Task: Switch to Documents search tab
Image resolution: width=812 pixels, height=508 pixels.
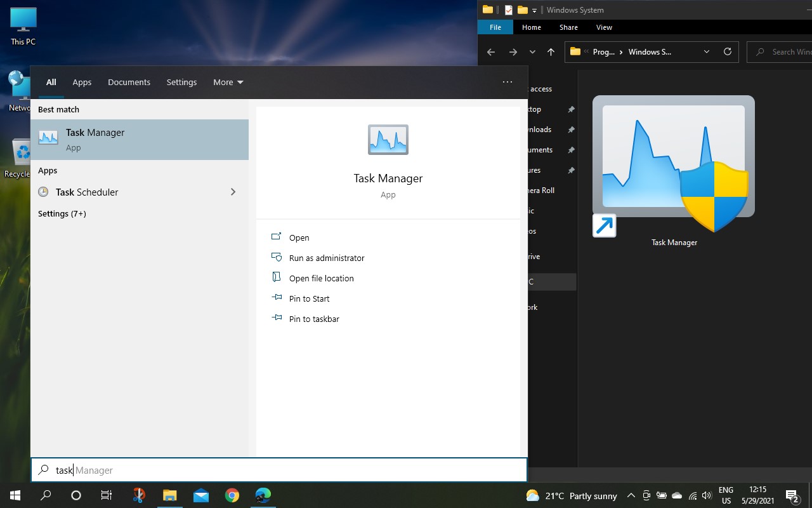Action: (x=129, y=82)
